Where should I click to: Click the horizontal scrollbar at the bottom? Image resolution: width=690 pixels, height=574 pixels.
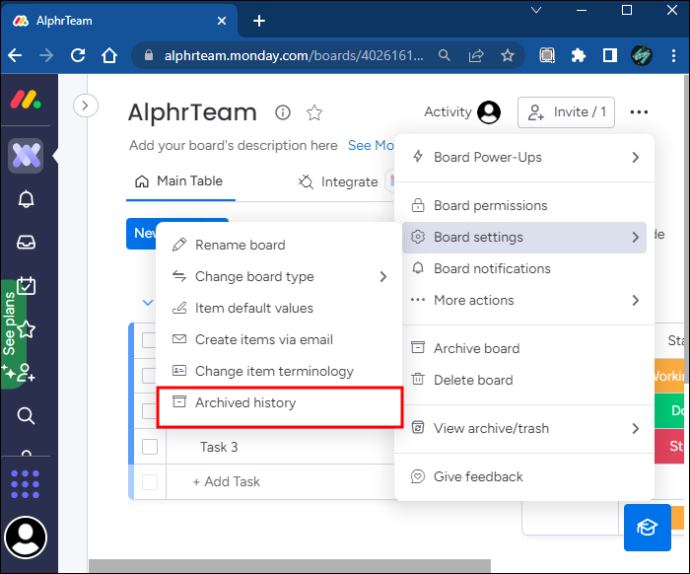pyautogui.click(x=290, y=566)
